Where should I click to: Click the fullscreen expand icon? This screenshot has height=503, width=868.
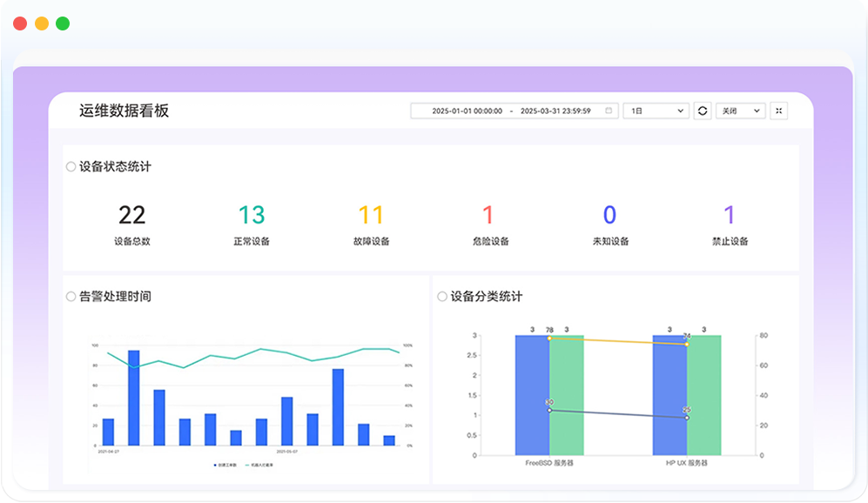778,111
